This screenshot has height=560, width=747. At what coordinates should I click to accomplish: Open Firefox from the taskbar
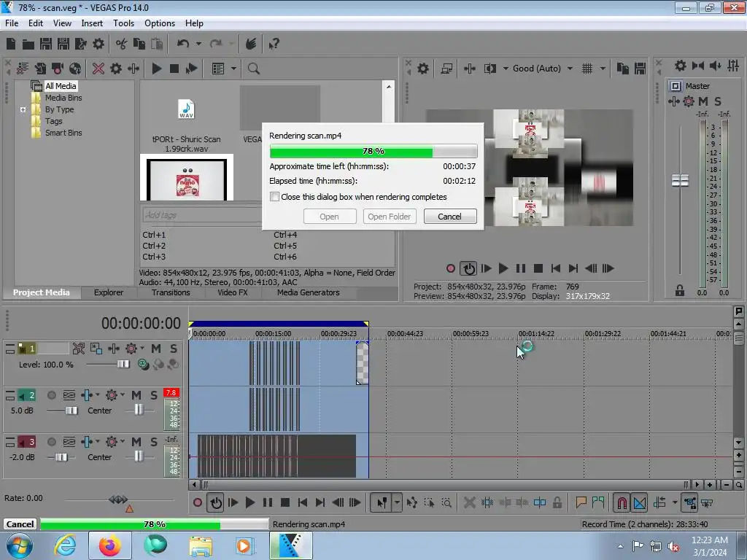point(109,545)
